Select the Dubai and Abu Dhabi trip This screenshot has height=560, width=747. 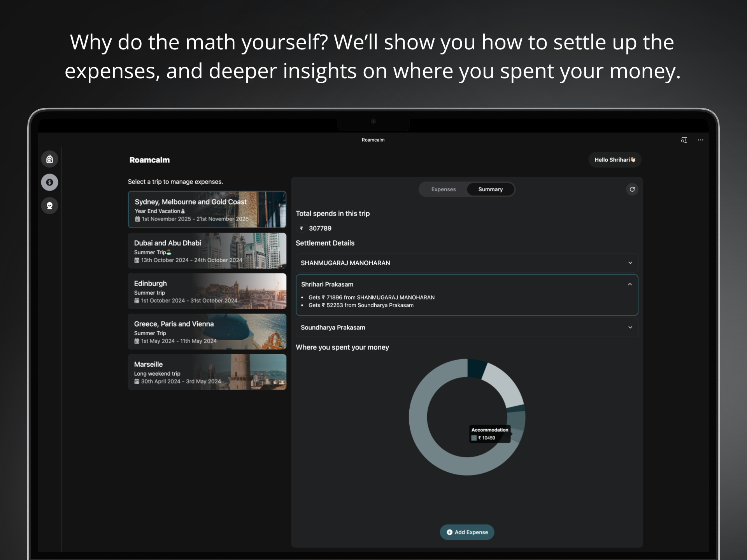pos(207,251)
